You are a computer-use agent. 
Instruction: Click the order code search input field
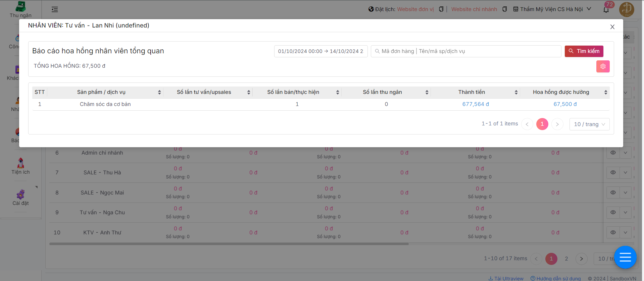pos(466,51)
